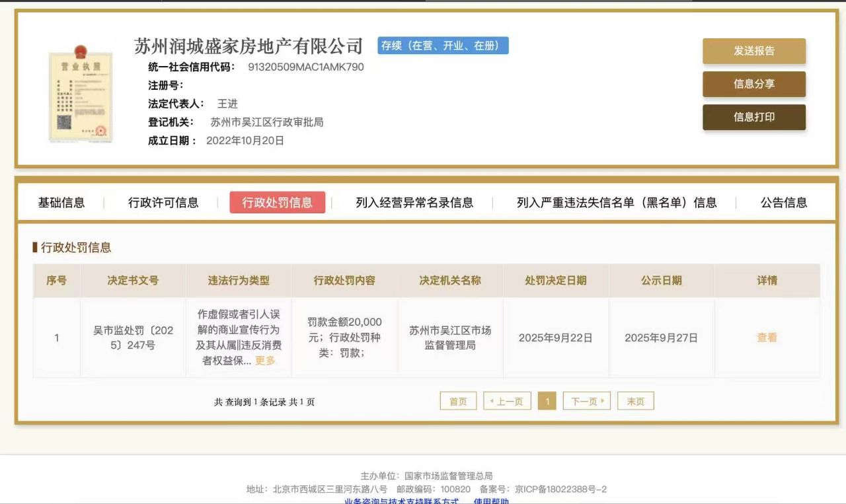Open the 基础信息 tab

(x=61, y=203)
